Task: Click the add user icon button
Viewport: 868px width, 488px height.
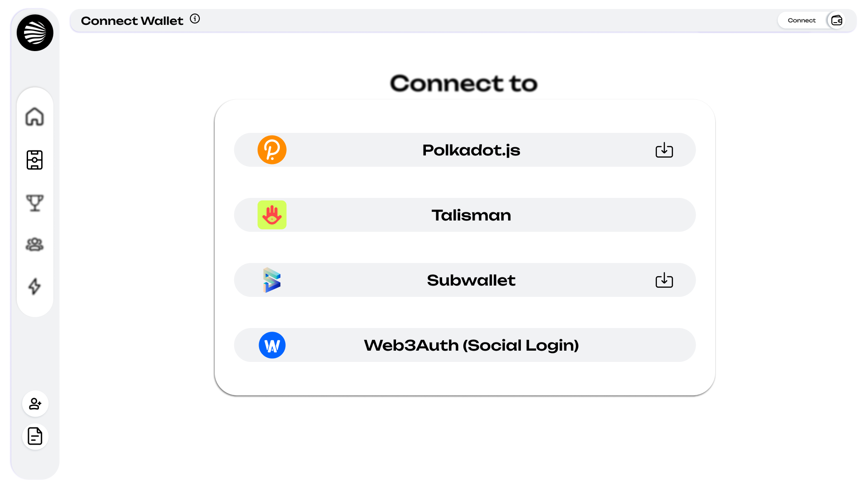Action: [35, 404]
